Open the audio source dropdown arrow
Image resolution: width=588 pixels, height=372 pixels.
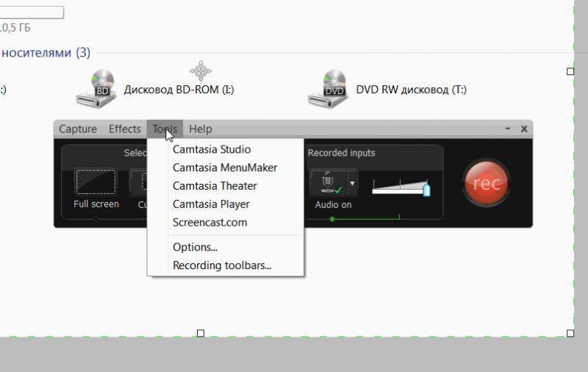pos(353,183)
